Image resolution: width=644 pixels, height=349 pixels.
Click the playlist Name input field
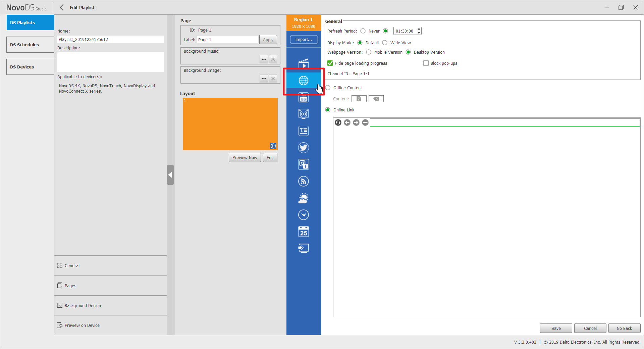(x=110, y=39)
